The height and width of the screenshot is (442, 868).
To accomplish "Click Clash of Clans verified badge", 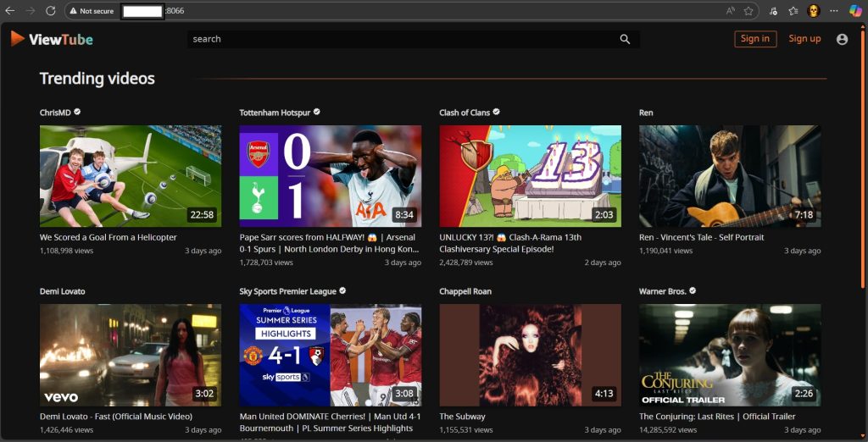I will coord(497,112).
